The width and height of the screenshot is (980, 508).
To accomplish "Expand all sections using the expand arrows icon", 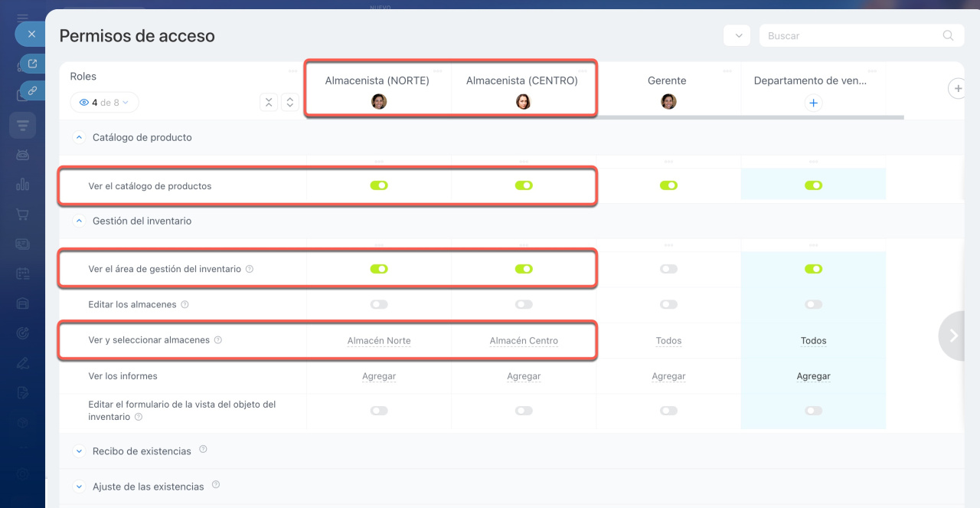I will pyautogui.click(x=289, y=102).
